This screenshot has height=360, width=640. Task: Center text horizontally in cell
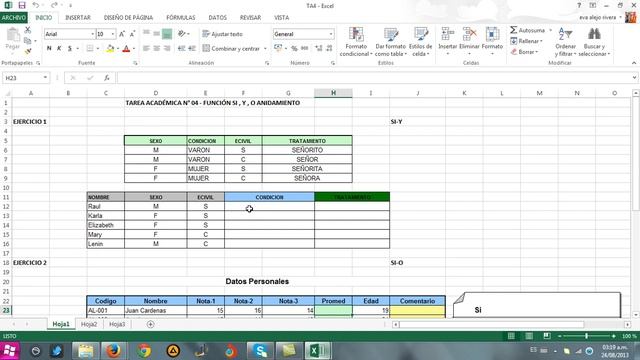click(x=156, y=49)
